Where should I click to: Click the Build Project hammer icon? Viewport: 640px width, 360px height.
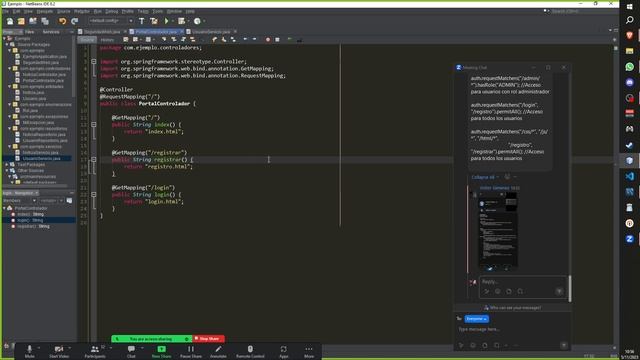(x=141, y=21)
